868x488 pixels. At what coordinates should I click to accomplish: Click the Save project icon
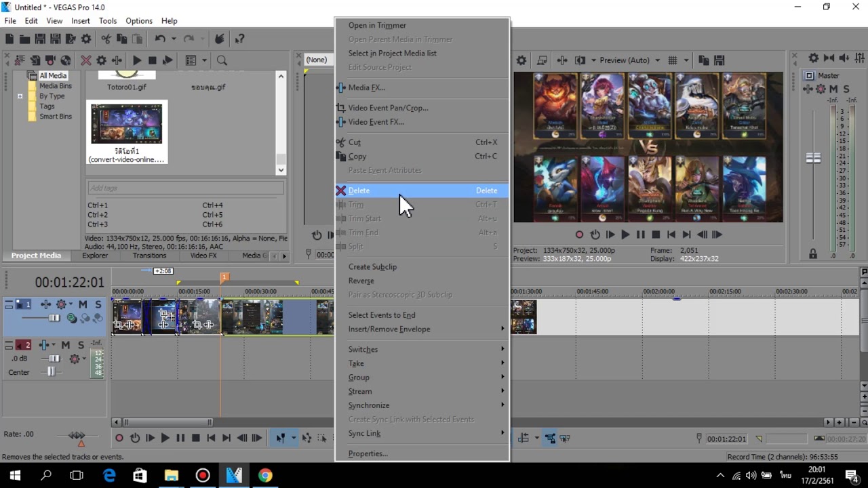pyautogui.click(x=40, y=39)
